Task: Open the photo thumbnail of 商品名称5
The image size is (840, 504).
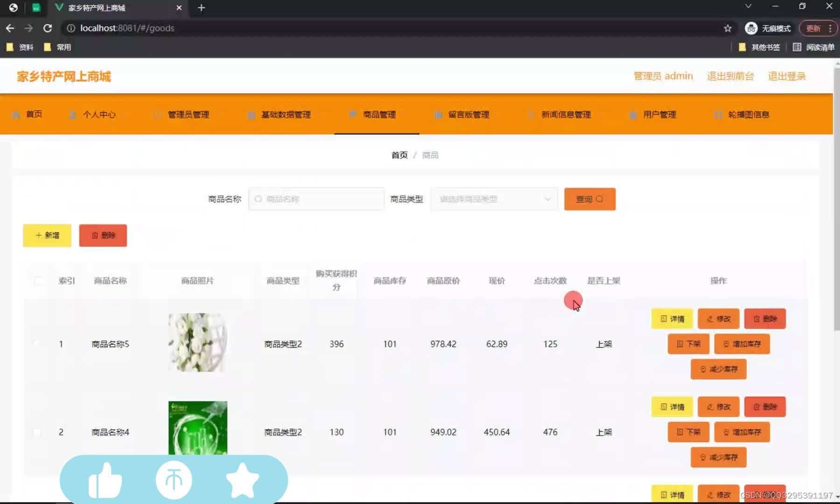Action: tap(198, 343)
